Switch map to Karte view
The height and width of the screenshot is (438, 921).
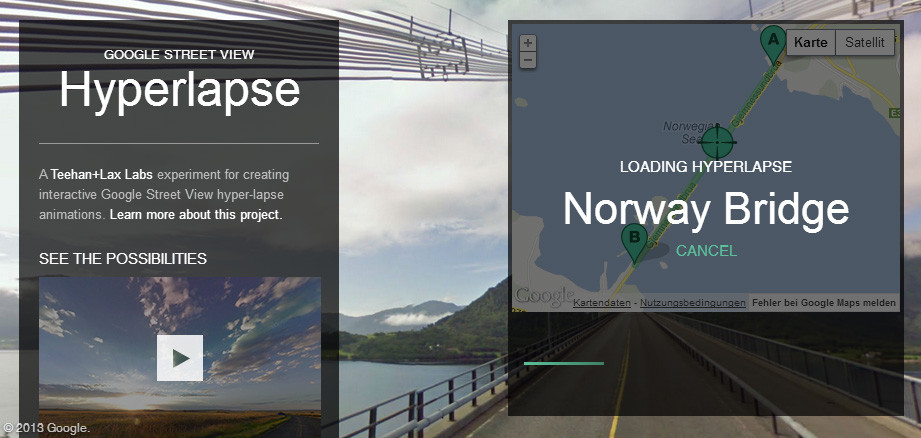coord(811,42)
